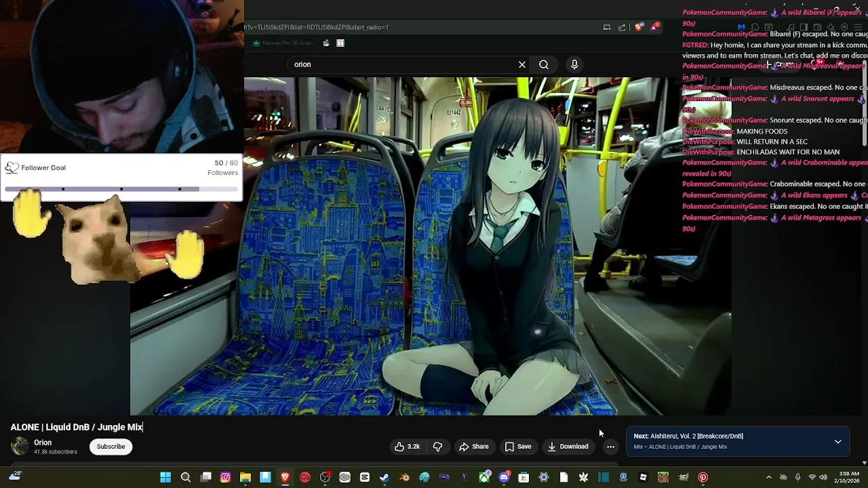The height and width of the screenshot is (488, 868).
Task: Open Brave Shields icon in address bar
Action: [x=639, y=27]
